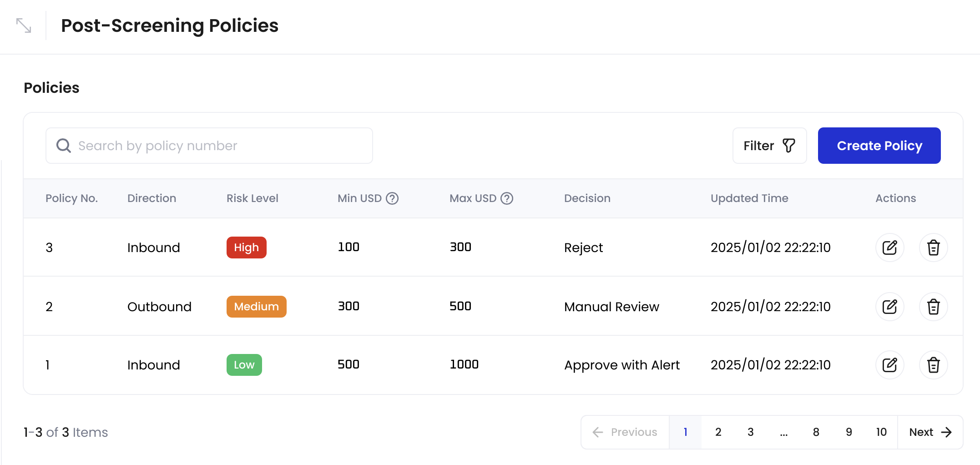980x465 pixels.
Task: Click the Previous page control
Action: pos(625,432)
